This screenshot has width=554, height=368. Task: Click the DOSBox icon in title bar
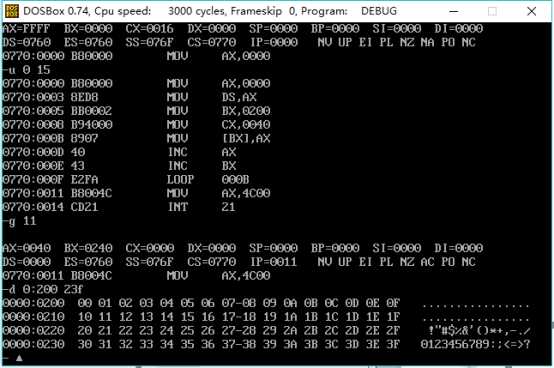click(12, 11)
